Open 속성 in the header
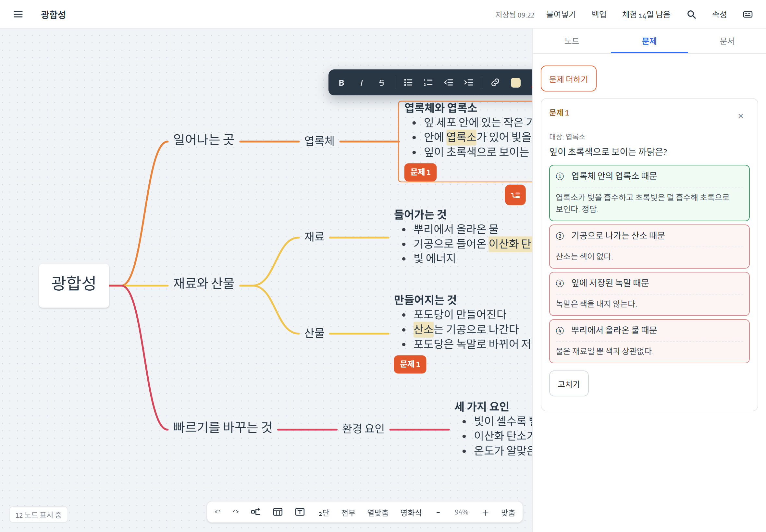 pyautogui.click(x=719, y=14)
